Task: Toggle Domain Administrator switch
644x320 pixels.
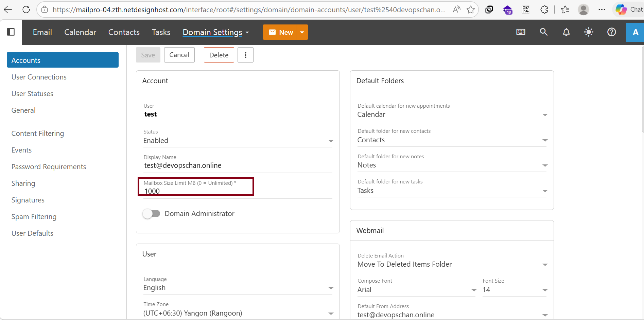Action: point(151,214)
